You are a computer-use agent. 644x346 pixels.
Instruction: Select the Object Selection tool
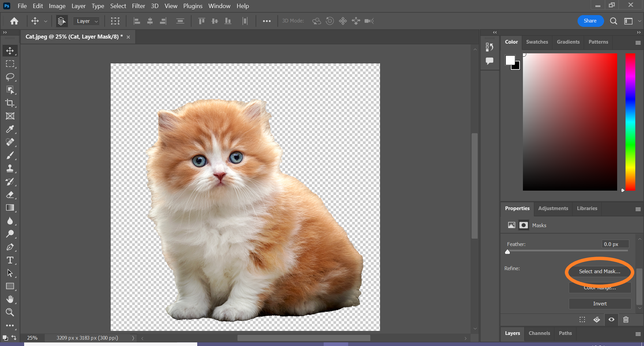click(10, 90)
